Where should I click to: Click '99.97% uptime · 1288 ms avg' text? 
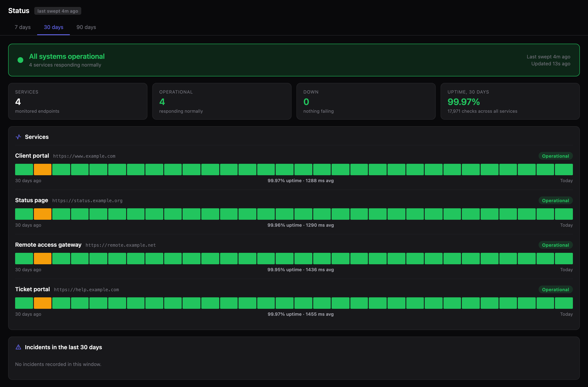[x=301, y=181]
